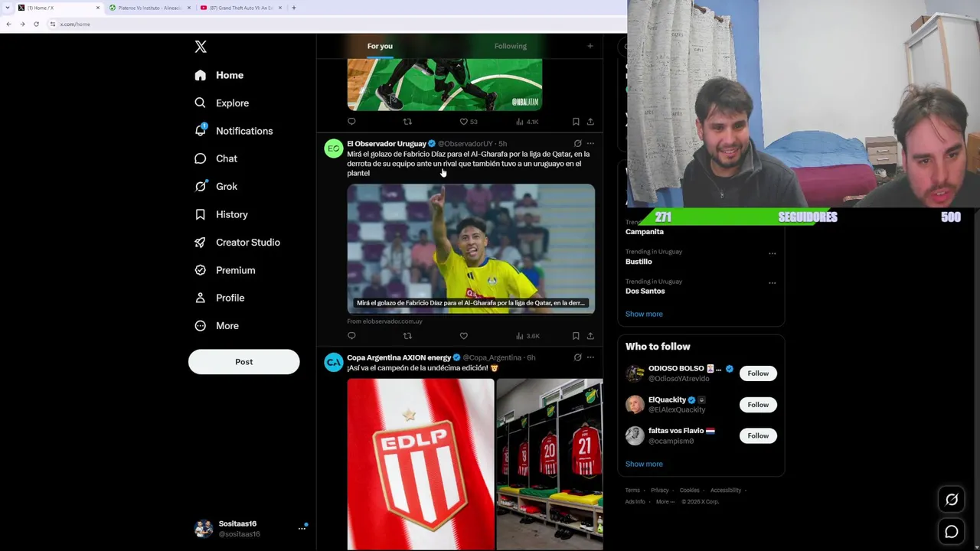Open options for the El Observador post
Image resolution: width=980 pixels, height=551 pixels.
[590, 143]
